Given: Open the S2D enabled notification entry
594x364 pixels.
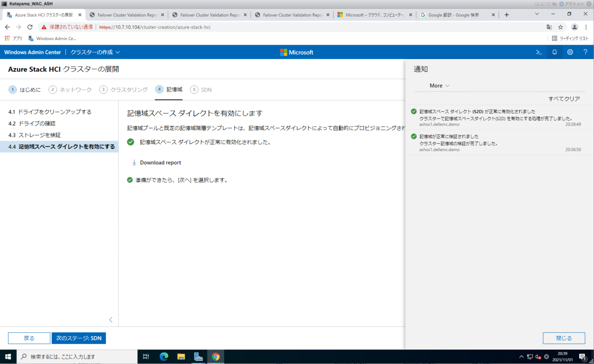Looking at the screenshot, I should coord(499,118).
